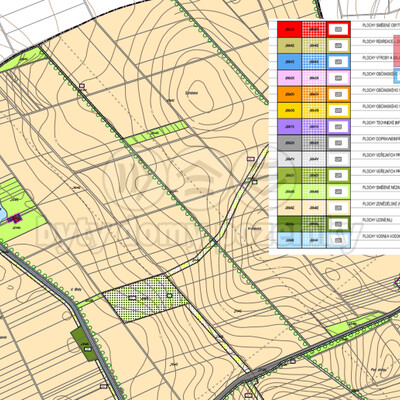Click the light blue hatched water legend swatch
The image size is (400, 400).
coord(314,240)
